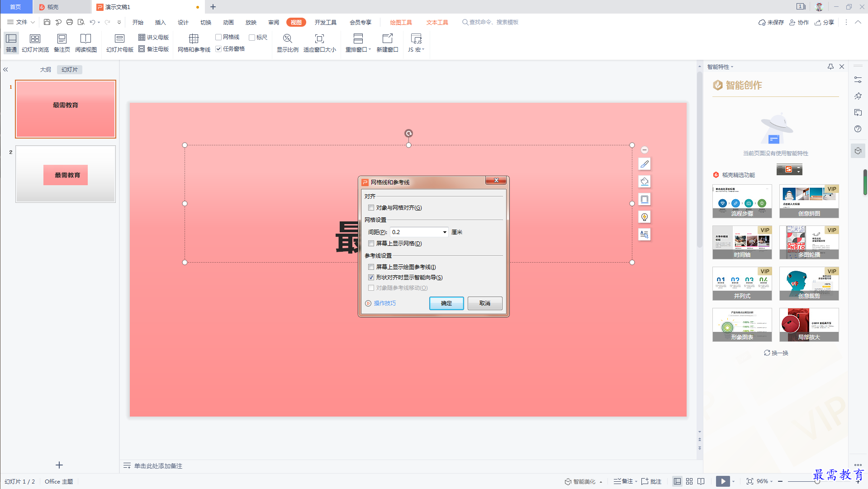Click zoom out minus on zoom slider
This screenshot has width=868, height=489.
click(x=780, y=481)
